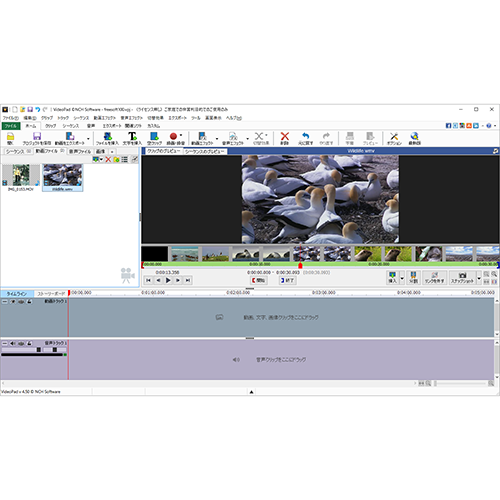The image size is (500, 500).
Task: Click the red playhead marker on the clip preview bar
Action: coord(300,265)
